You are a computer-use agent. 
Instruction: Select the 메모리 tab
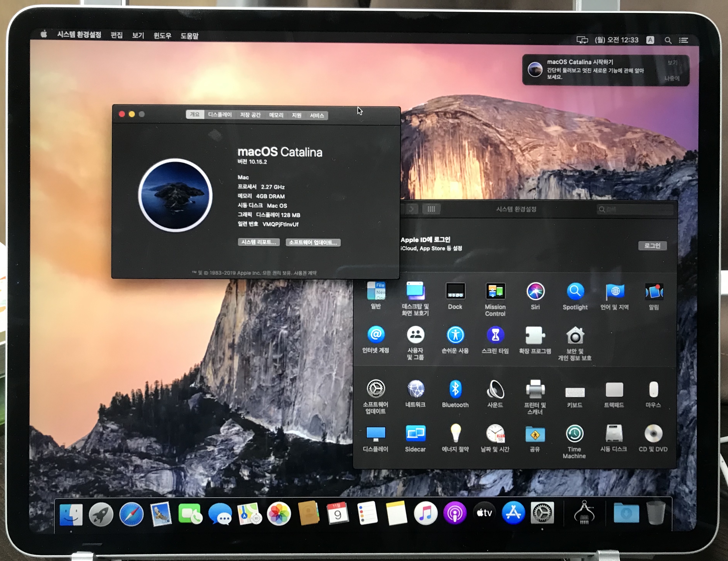point(276,115)
